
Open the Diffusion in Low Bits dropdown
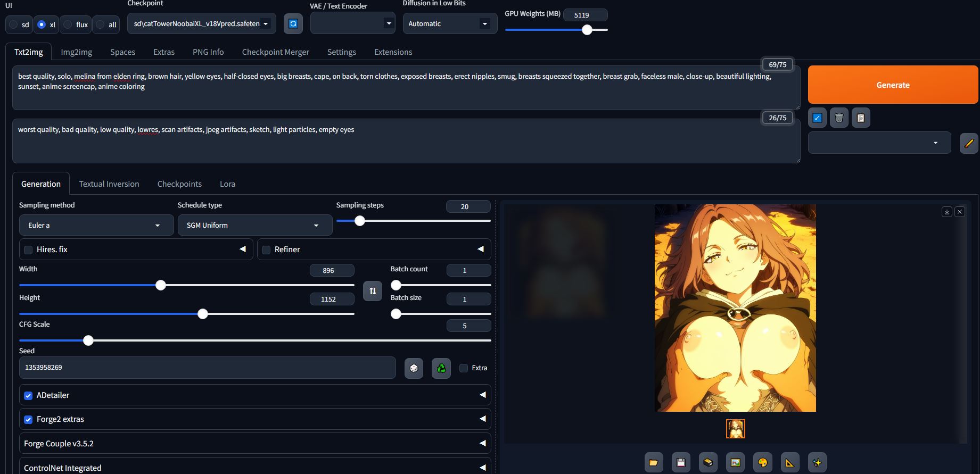(x=450, y=23)
